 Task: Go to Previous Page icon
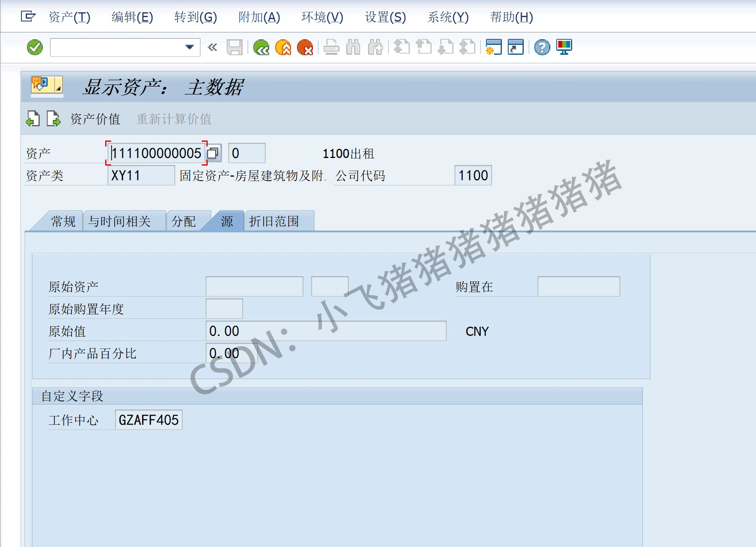tap(423, 47)
